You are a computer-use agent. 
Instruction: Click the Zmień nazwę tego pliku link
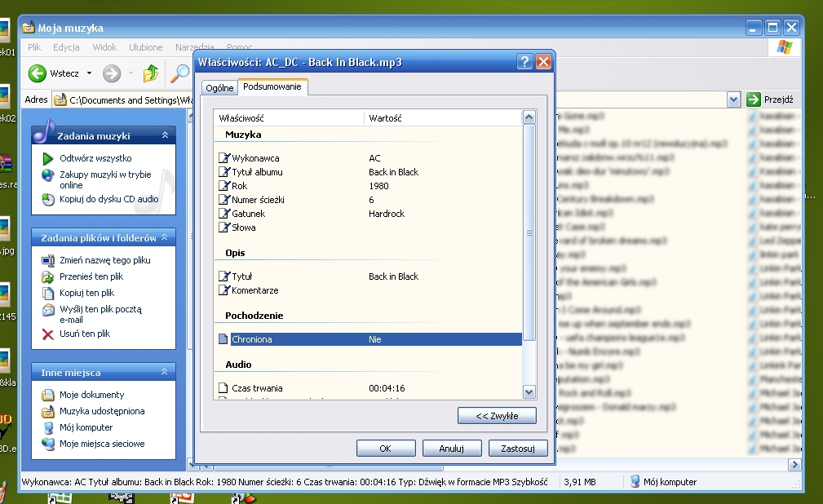click(x=105, y=260)
